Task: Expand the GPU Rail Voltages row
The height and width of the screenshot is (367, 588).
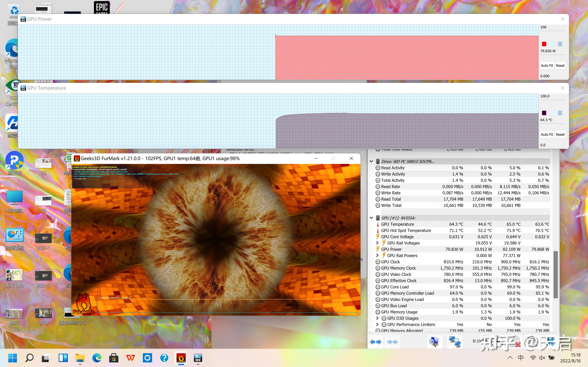Action: pos(377,243)
